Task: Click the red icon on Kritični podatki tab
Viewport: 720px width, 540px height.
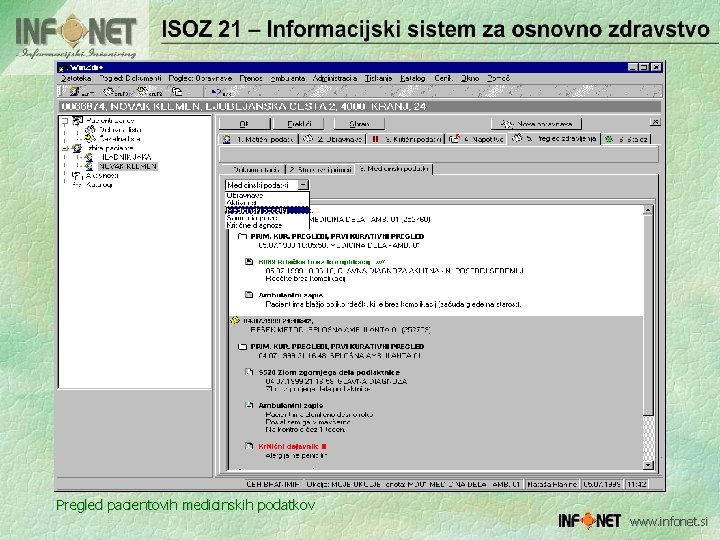Action: pos(375,139)
